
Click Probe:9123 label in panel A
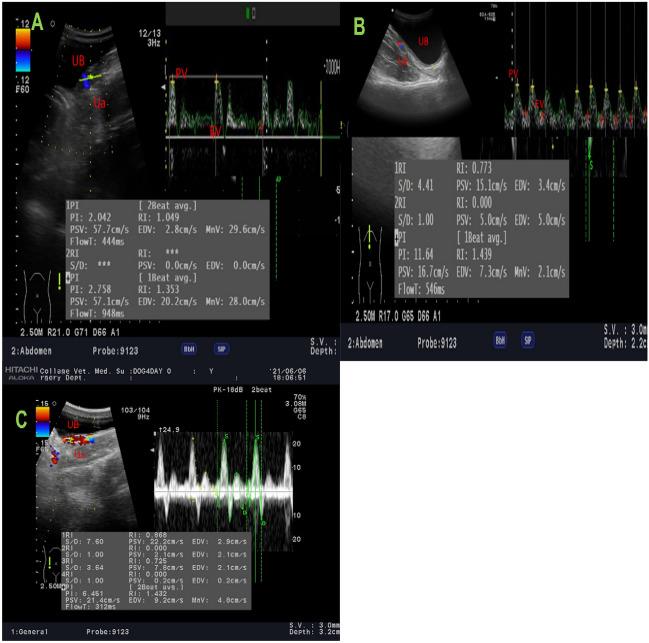click(115, 351)
